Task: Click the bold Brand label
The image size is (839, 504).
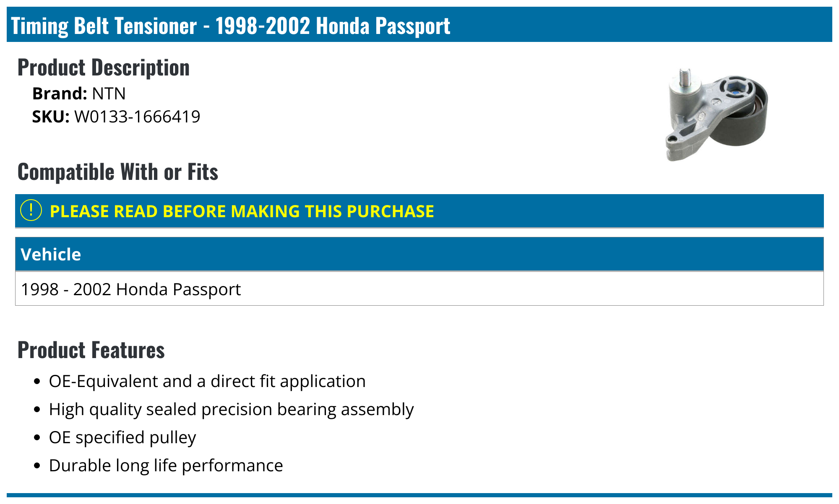Action: pyautogui.click(x=60, y=94)
